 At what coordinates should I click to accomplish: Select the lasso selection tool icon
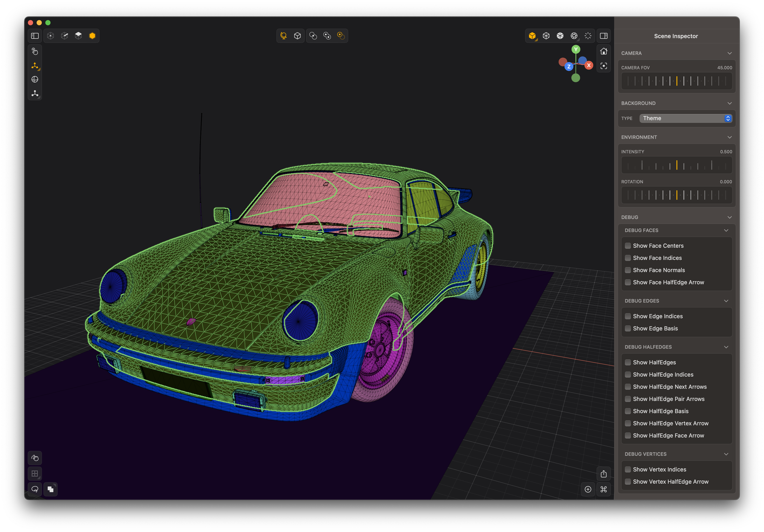pyautogui.click(x=35, y=489)
